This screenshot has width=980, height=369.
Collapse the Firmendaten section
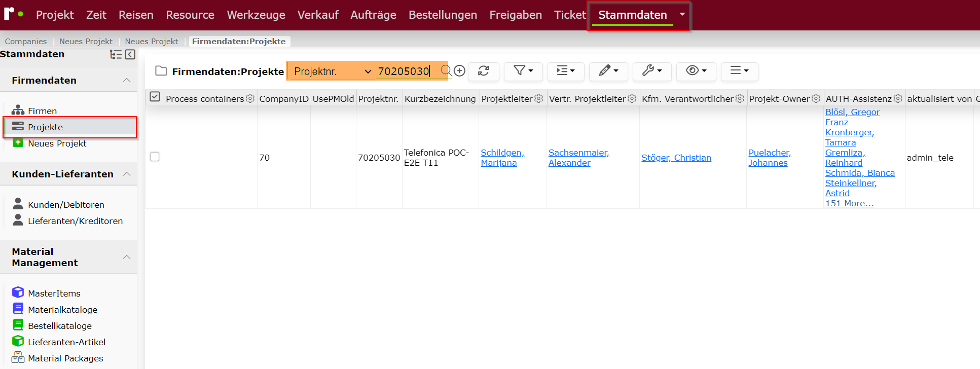[127, 80]
